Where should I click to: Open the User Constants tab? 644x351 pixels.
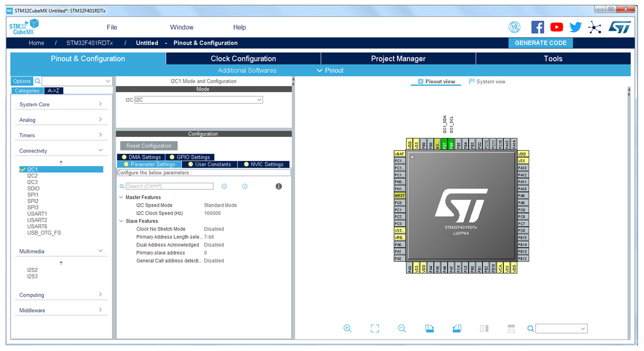[209, 164]
